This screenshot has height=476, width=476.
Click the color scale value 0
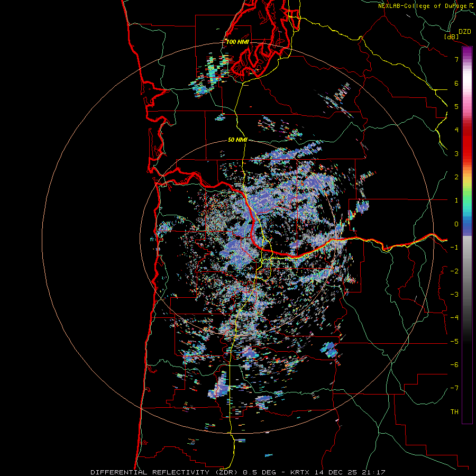pyautogui.click(x=456, y=224)
